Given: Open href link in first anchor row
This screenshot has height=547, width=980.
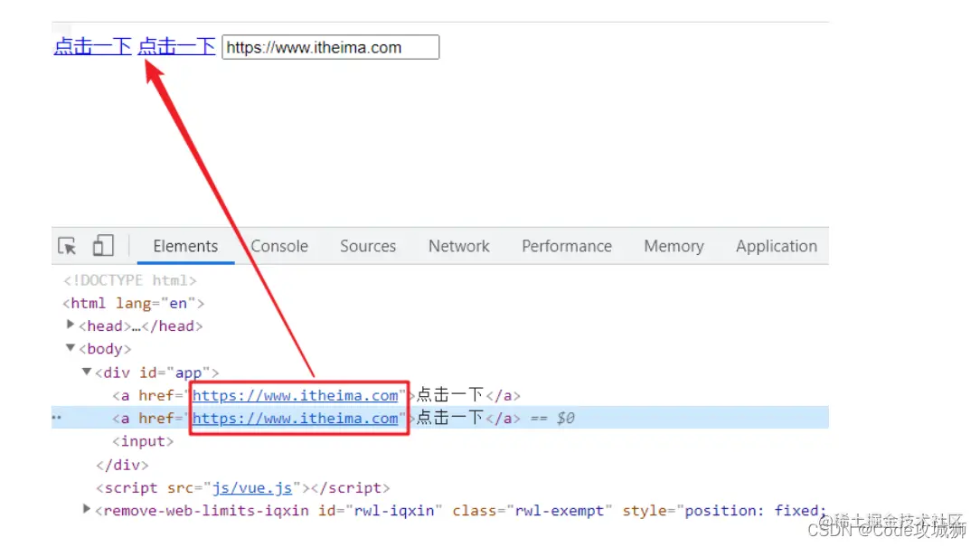Looking at the screenshot, I should [x=295, y=396].
